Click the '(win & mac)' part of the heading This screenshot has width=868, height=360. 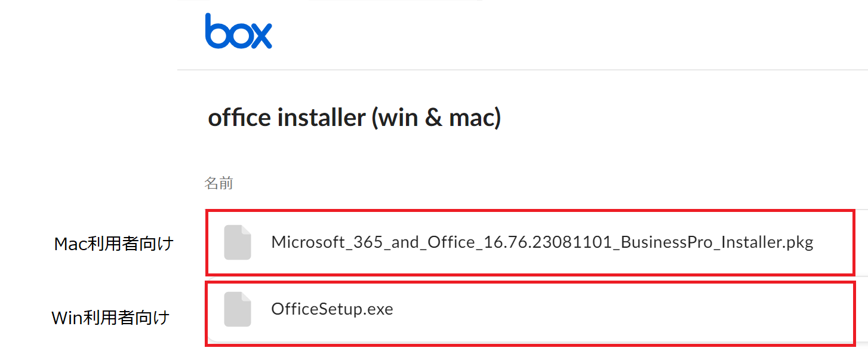click(436, 118)
